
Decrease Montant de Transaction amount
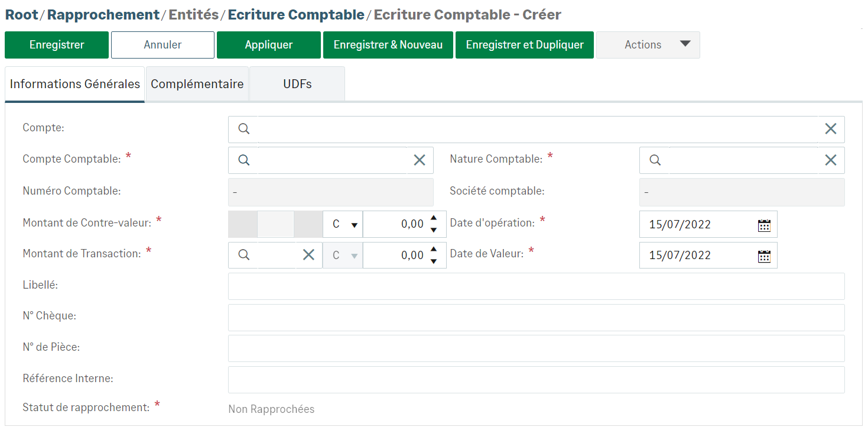tap(434, 261)
